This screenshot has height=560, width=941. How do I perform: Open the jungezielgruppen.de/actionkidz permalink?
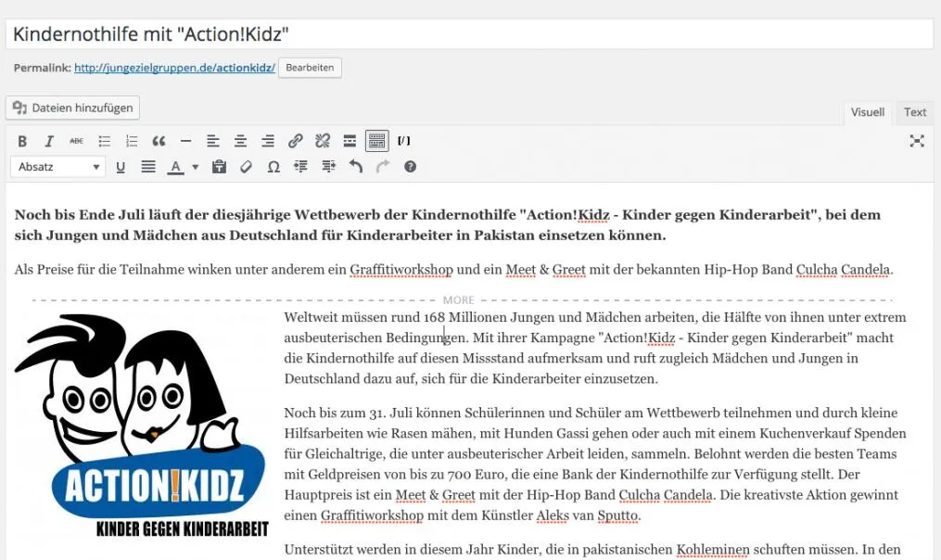coord(174,68)
